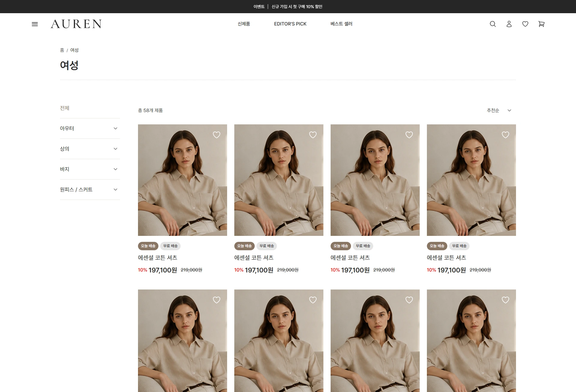Open second top-row product photo
The height and width of the screenshot is (392, 576).
[x=279, y=180]
